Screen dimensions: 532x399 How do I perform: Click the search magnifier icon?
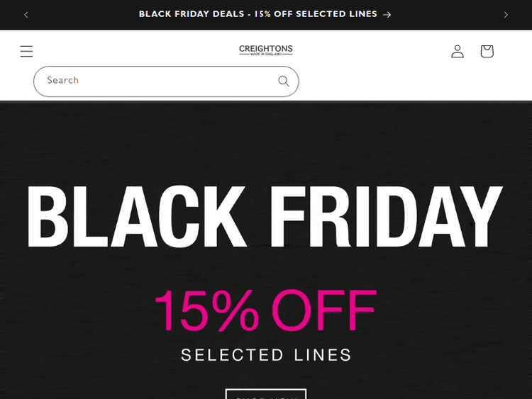point(284,81)
